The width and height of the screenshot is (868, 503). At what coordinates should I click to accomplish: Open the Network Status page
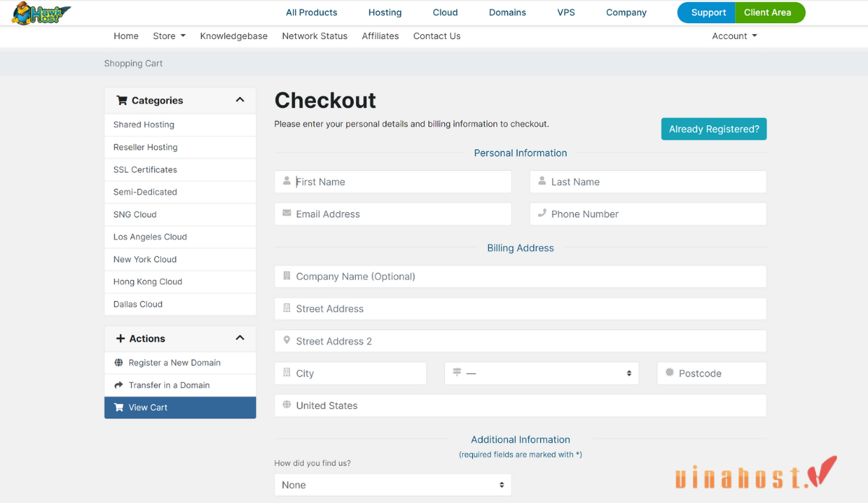315,35
